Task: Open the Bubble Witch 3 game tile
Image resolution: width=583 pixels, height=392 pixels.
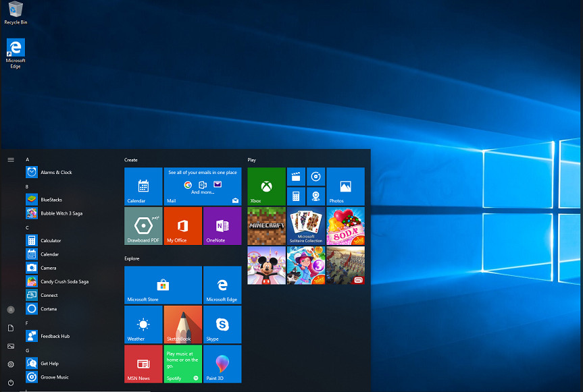Action: [306, 265]
